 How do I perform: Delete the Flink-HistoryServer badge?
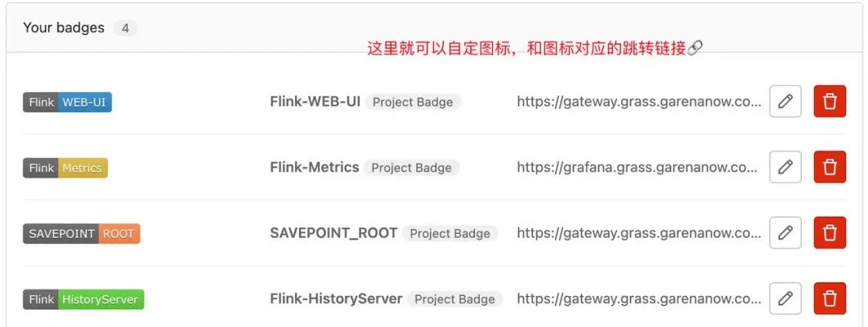pyautogui.click(x=830, y=298)
